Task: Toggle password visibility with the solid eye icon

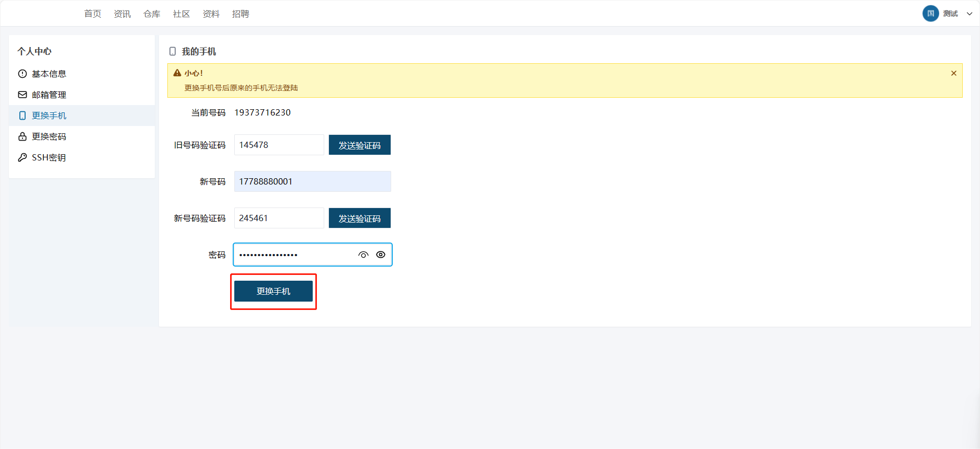Action: pyautogui.click(x=381, y=255)
